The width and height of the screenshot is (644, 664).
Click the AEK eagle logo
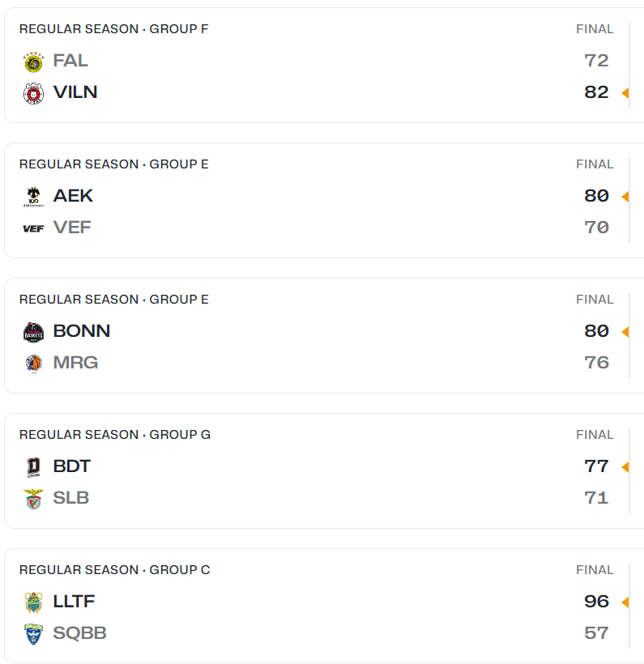(x=33, y=197)
